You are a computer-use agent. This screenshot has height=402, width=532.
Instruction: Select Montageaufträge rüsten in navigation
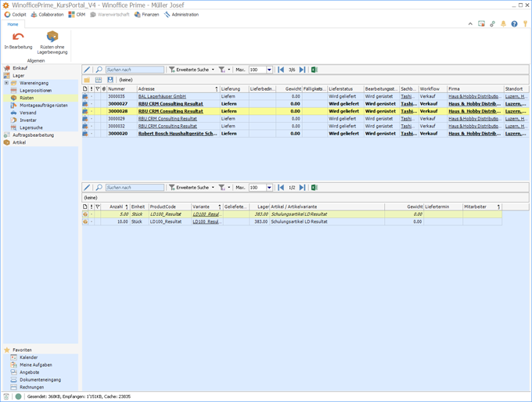point(44,106)
